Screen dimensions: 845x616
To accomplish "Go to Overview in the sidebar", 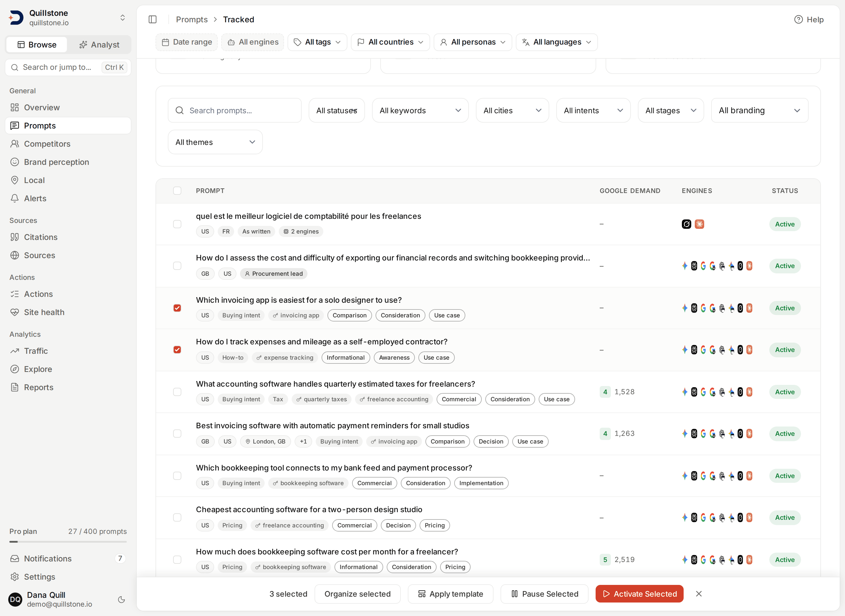I will 68,107.
